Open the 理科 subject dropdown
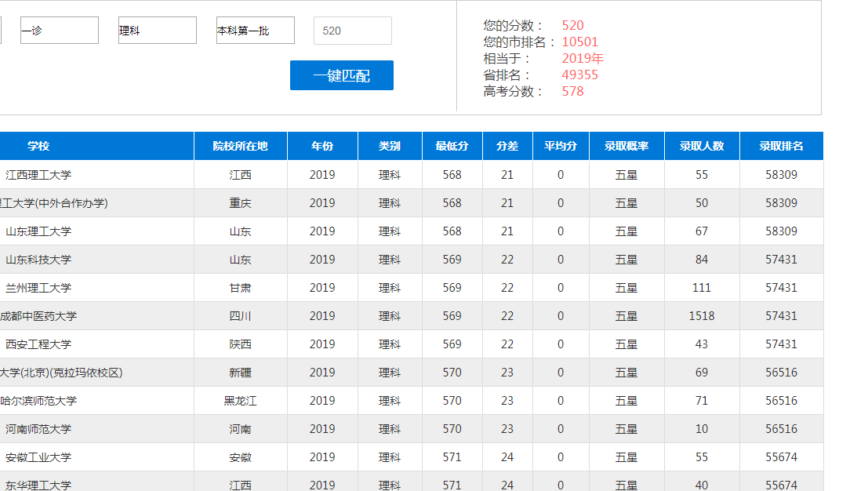Image resolution: width=868 pixels, height=491 pixels. (157, 31)
